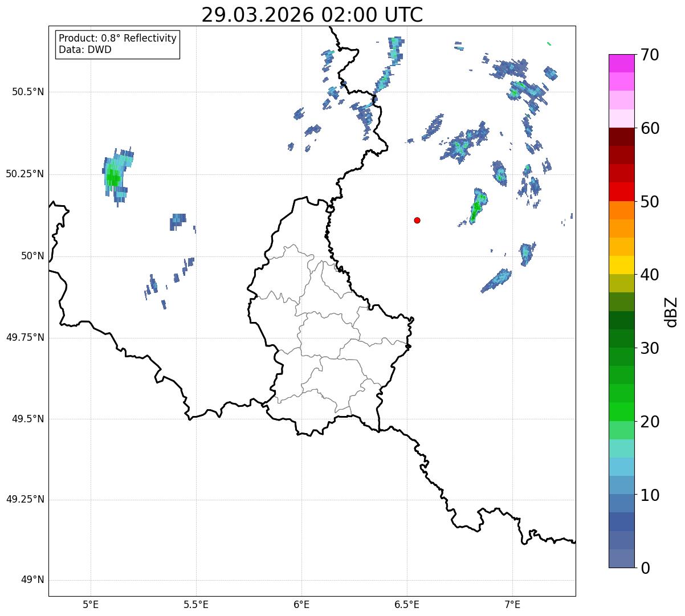Pick the magenta top colorbar swatch
This screenshot has width=685, height=616.
[x=621, y=63]
